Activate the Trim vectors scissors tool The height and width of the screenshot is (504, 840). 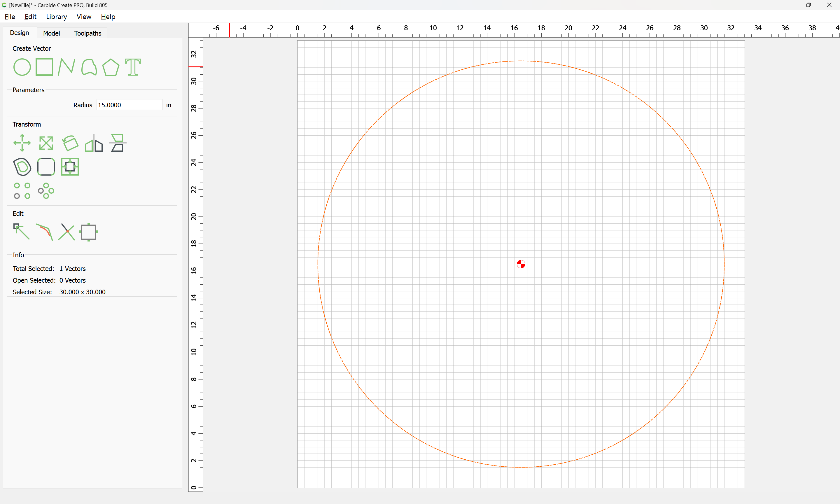(x=66, y=232)
